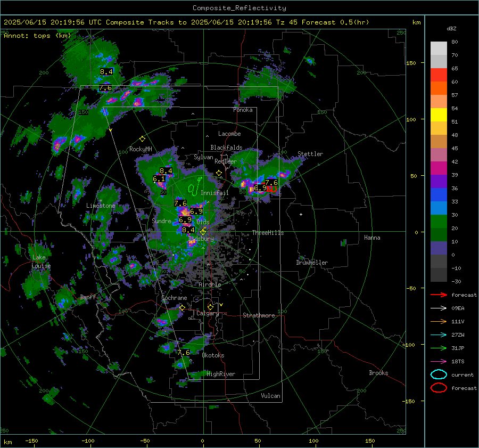Click the green 31JP arrow in legend
Screen dimensions: 479x448
[x=439, y=348]
